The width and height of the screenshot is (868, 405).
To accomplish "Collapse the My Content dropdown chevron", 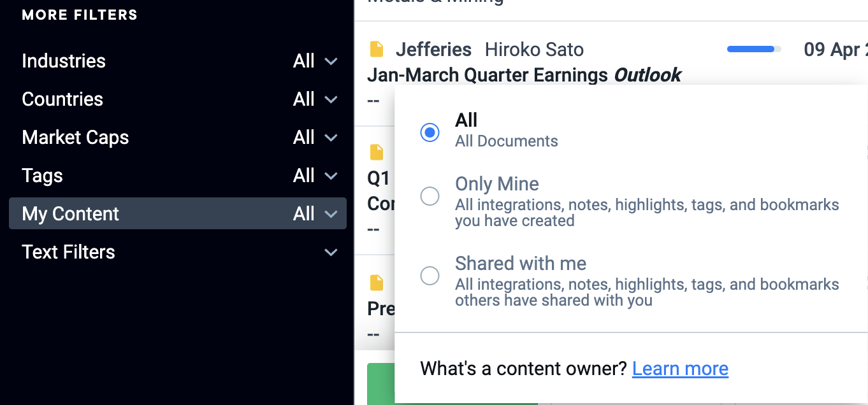I will click(331, 215).
